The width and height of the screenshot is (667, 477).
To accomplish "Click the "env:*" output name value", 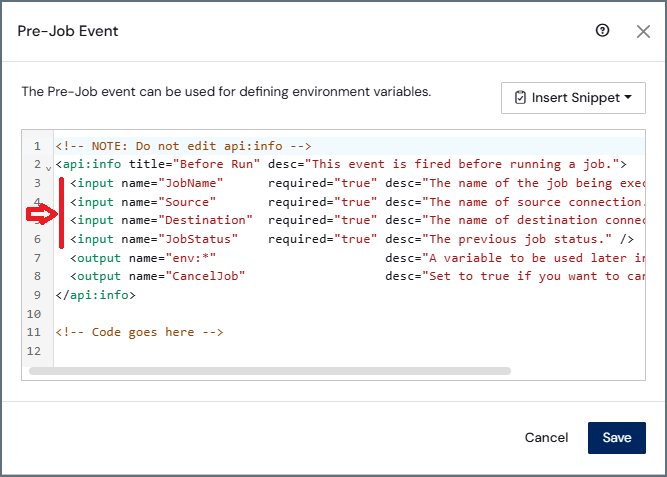I will tap(191, 258).
